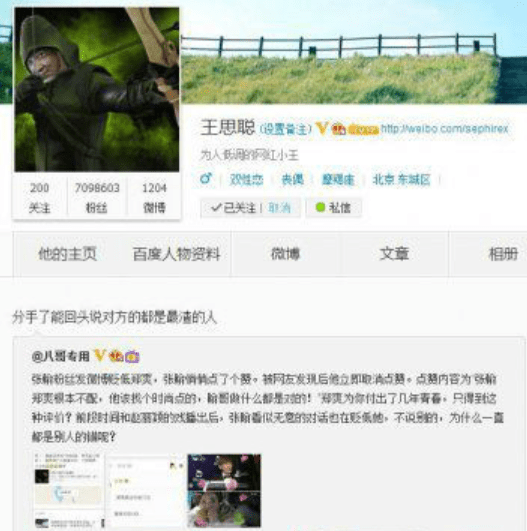Click the purple camera badge beside @八组专用
Screen dimensions: 527x531
point(132,357)
